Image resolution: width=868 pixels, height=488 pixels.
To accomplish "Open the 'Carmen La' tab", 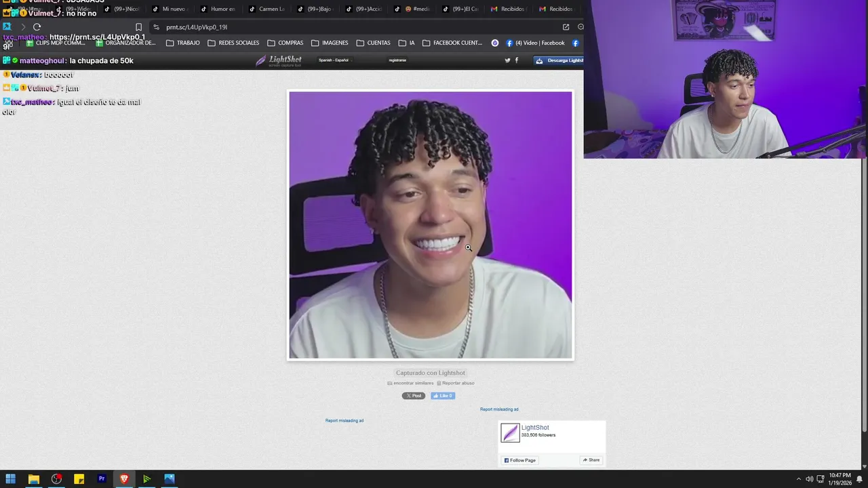I will pos(267,9).
